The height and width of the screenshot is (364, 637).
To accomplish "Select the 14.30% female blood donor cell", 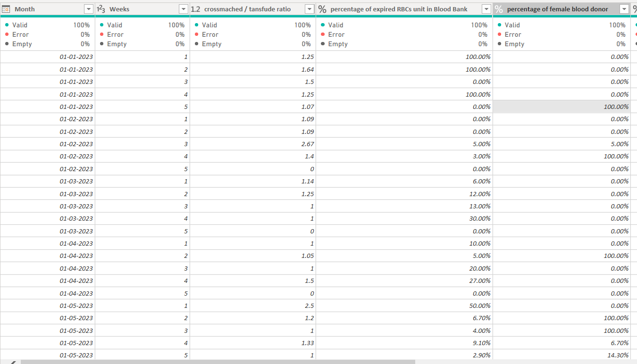I will pos(562,355).
